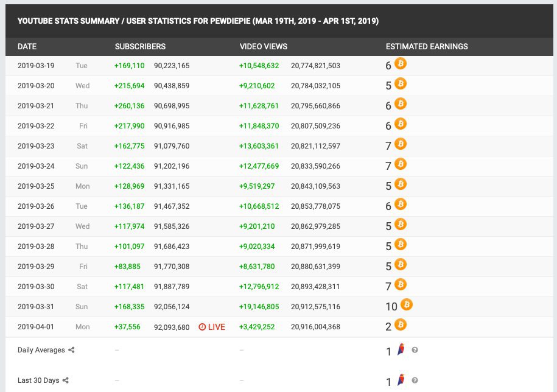The height and width of the screenshot is (392, 557).
Task: Click subscriber gain +117,974
Action: [x=129, y=226]
